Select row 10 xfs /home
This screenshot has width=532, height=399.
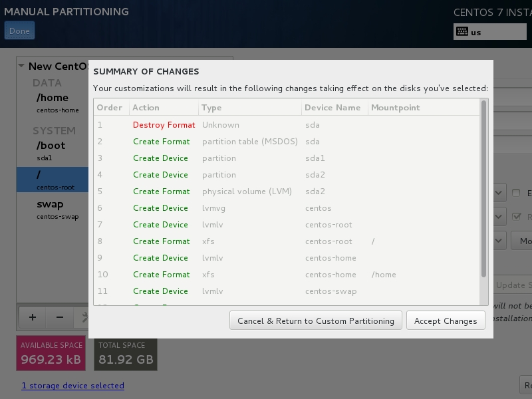point(287,275)
